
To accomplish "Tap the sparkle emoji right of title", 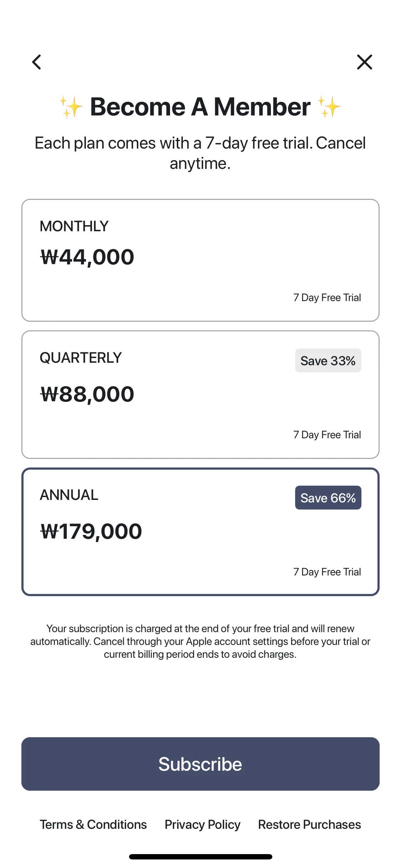I will pos(329,107).
